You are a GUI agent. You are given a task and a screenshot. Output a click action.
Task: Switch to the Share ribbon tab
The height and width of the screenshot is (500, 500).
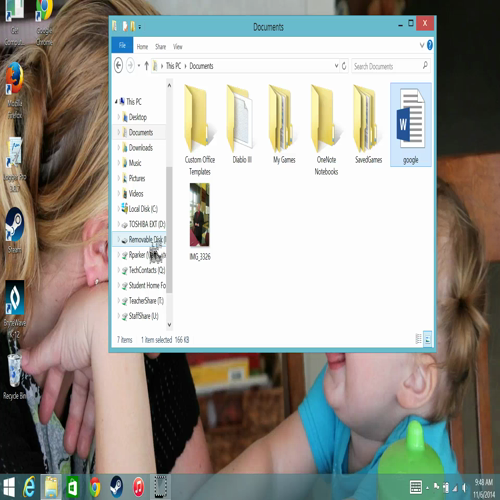(160, 47)
